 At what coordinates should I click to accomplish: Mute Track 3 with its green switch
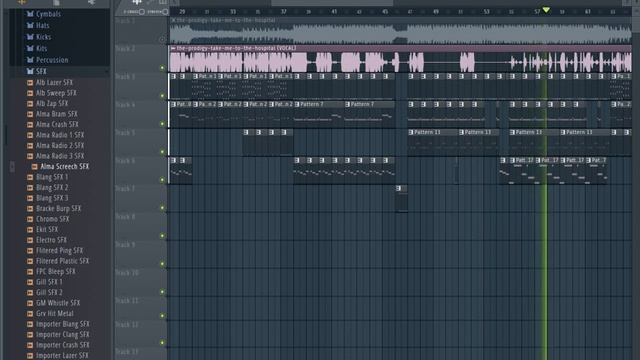click(x=162, y=96)
